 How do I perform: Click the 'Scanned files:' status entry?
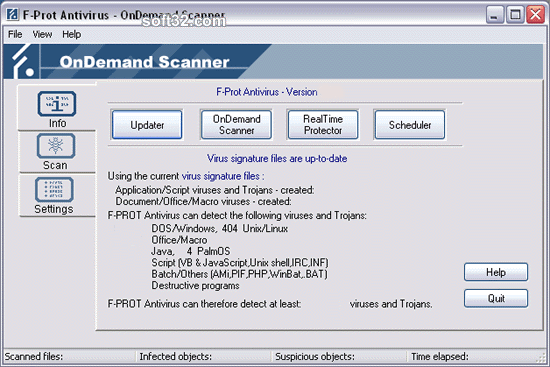point(34,356)
